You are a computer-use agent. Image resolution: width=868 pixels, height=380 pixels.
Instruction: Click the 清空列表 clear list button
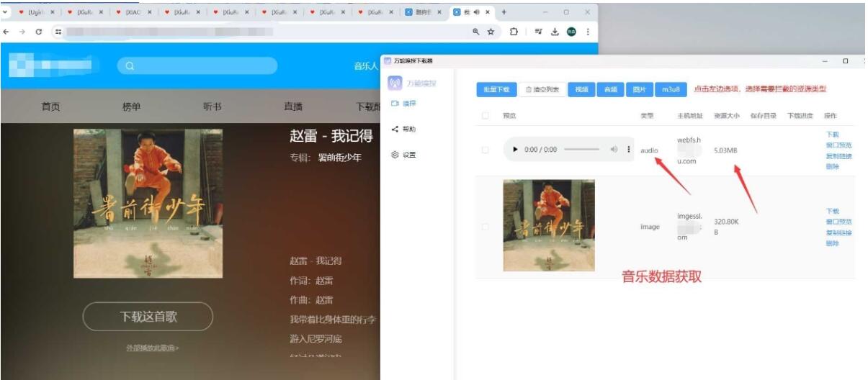coord(542,89)
